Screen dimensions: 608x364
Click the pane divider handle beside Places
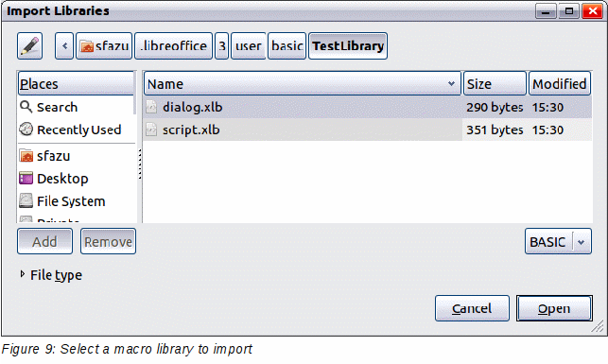(x=140, y=165)
